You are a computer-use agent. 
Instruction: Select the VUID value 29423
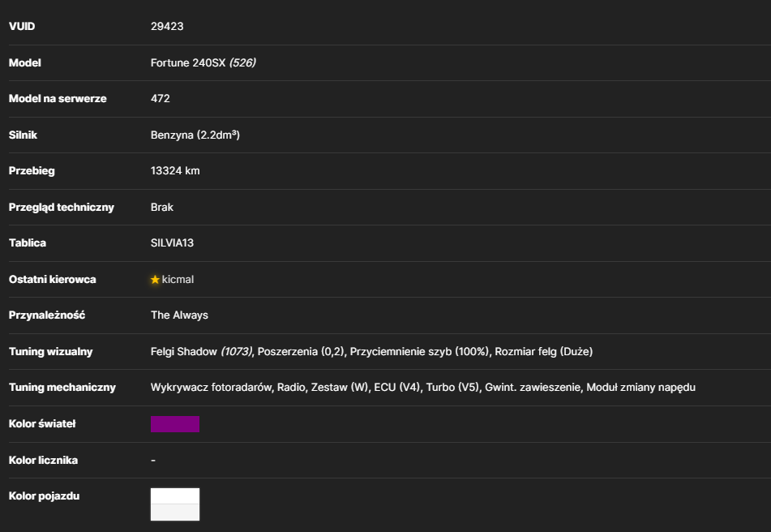[167, 27]
